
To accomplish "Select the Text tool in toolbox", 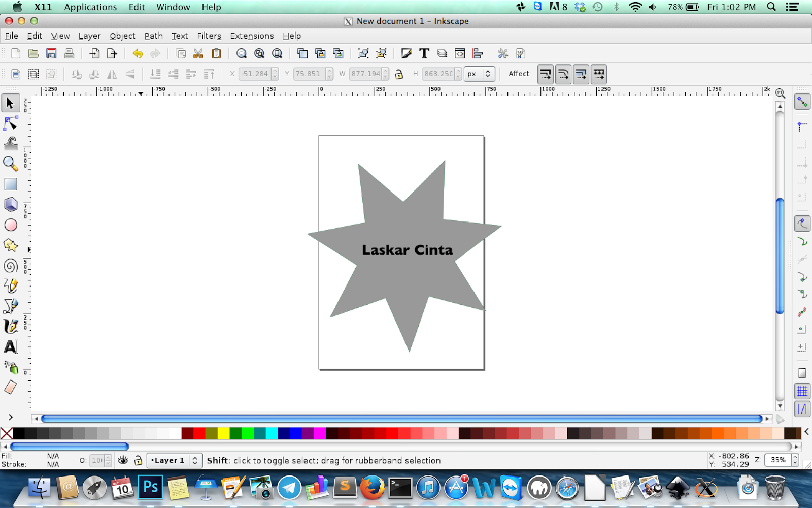I will click(x=10, y=346).
